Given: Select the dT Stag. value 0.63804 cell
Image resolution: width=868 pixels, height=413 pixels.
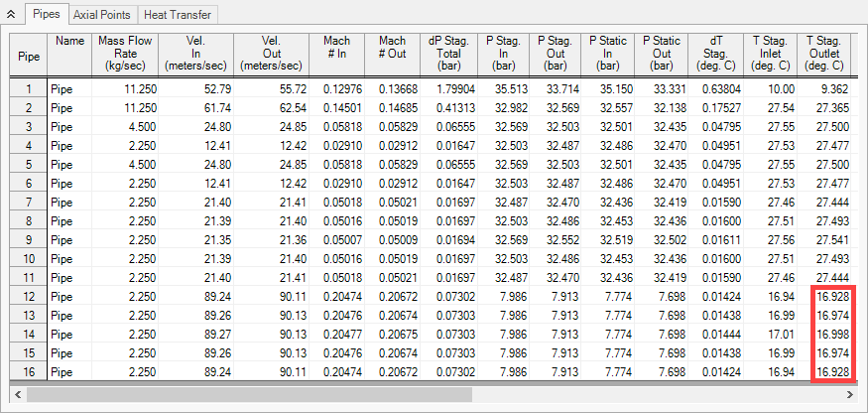Looking at the screenshot, I should (719, 89).
